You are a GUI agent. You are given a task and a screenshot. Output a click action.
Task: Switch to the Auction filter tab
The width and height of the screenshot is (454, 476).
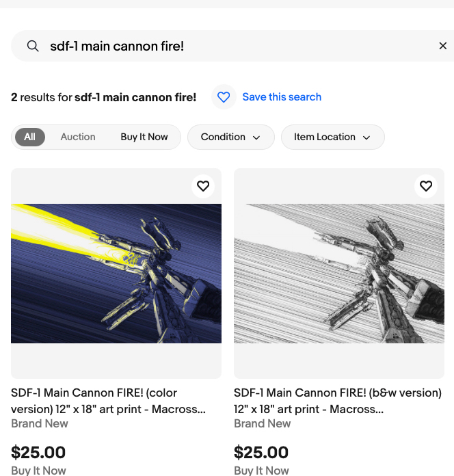(x=78, y=137)
